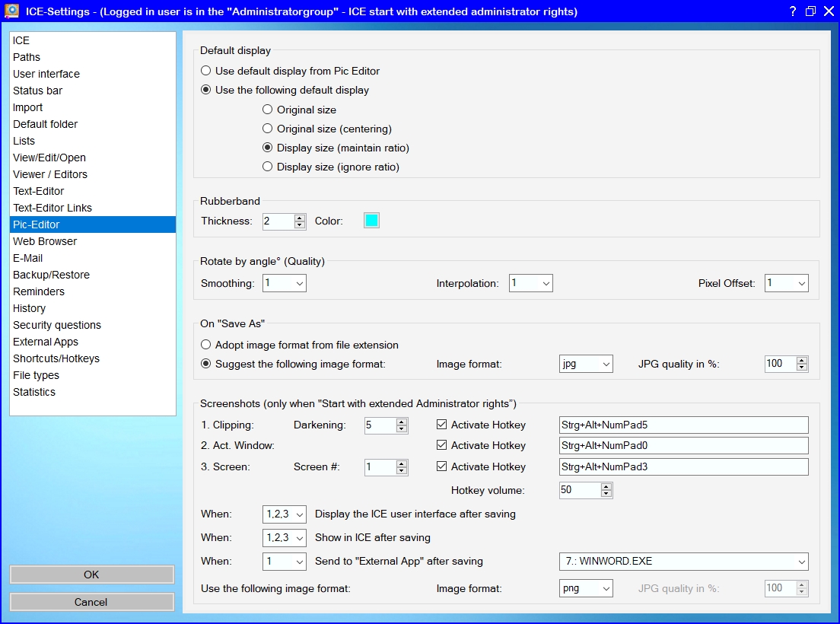840x624 pixels.
Task: Click the OK button
Action: (x=91, y=575)
